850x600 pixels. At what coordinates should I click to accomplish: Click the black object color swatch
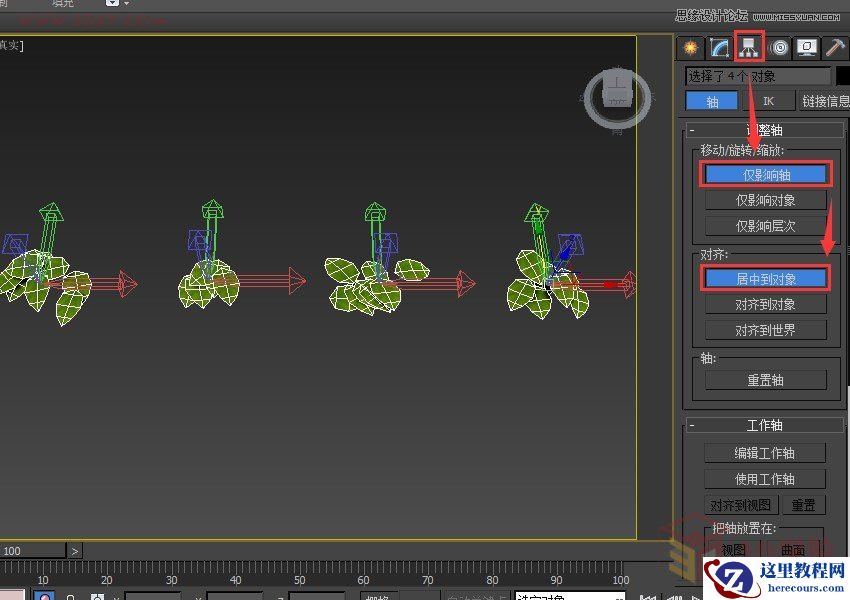842,76
